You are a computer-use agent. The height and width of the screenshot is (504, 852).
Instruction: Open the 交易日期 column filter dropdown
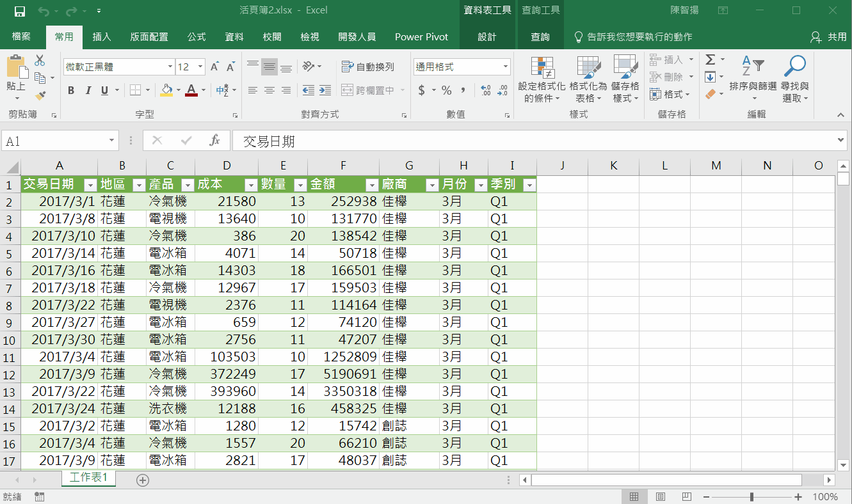(90, 185)
